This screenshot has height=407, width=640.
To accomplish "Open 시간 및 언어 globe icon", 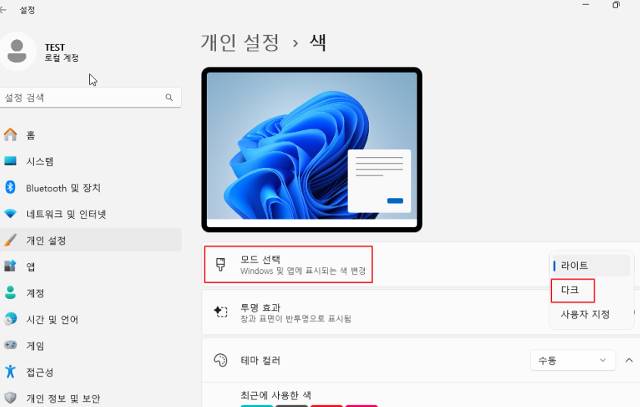I will click(x=10, y=319).
